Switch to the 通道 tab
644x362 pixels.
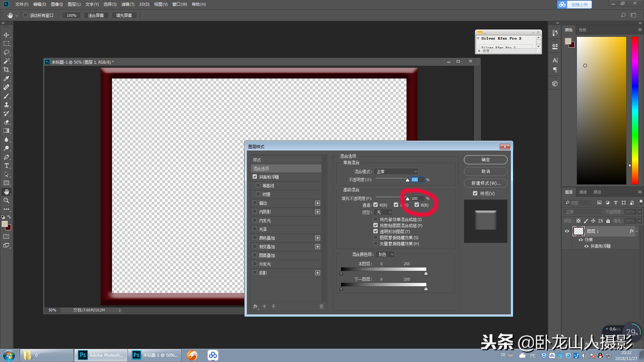(x=583, y=192)
